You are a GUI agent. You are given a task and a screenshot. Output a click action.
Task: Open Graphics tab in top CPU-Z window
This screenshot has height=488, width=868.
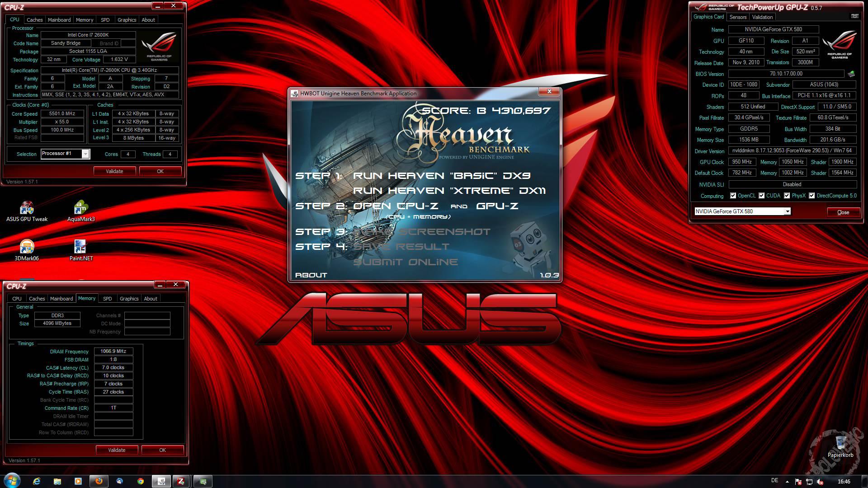click(x=127, y=20)
